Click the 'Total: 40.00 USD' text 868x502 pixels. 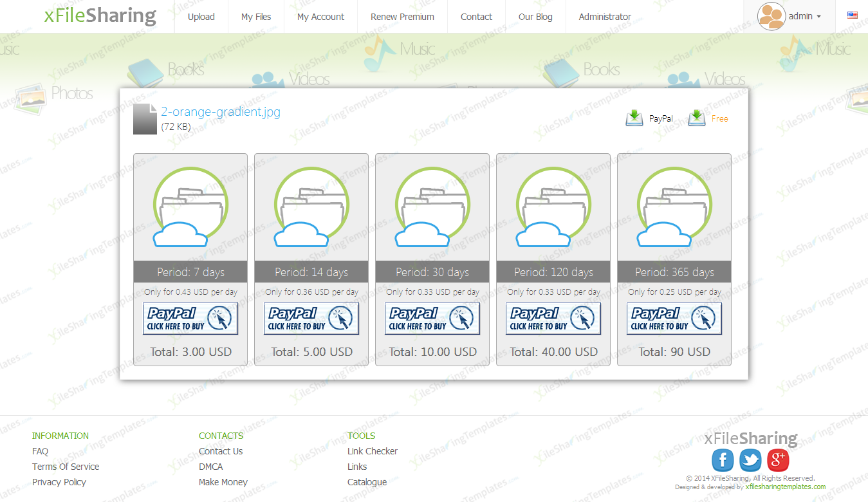(x=553, y=352)
